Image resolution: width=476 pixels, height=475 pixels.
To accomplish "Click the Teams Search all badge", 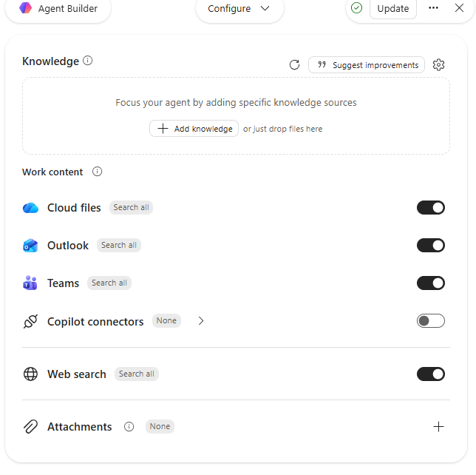I will [x=109, y=283].
